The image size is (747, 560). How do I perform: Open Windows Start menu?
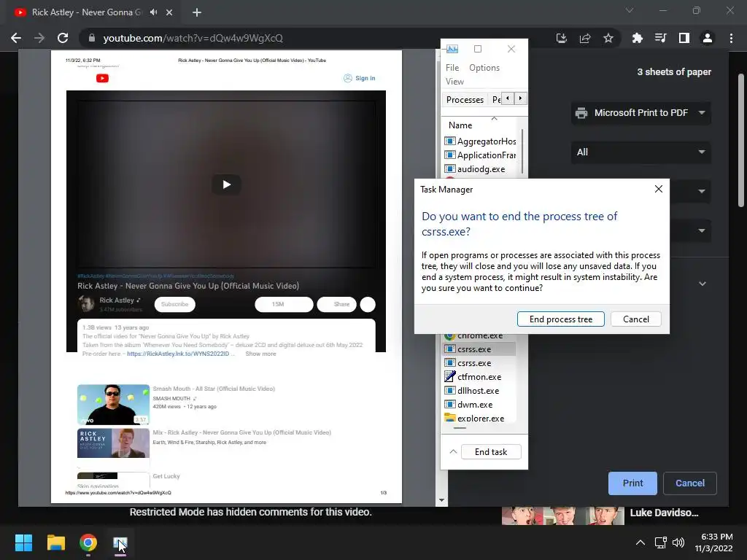23,542
